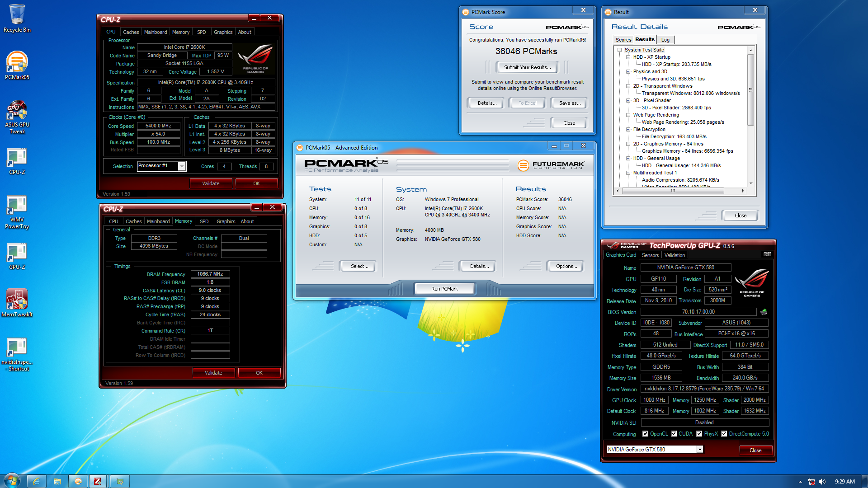Collapse the Multithreaded Test 1 node
Screen dimensions: 868x488
point(628,173)
